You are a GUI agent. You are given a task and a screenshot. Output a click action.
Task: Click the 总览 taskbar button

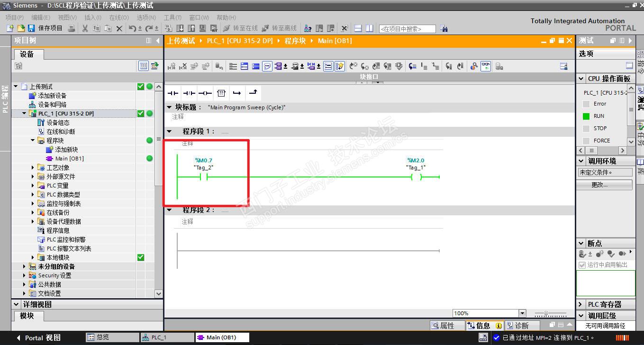[112, 337]
